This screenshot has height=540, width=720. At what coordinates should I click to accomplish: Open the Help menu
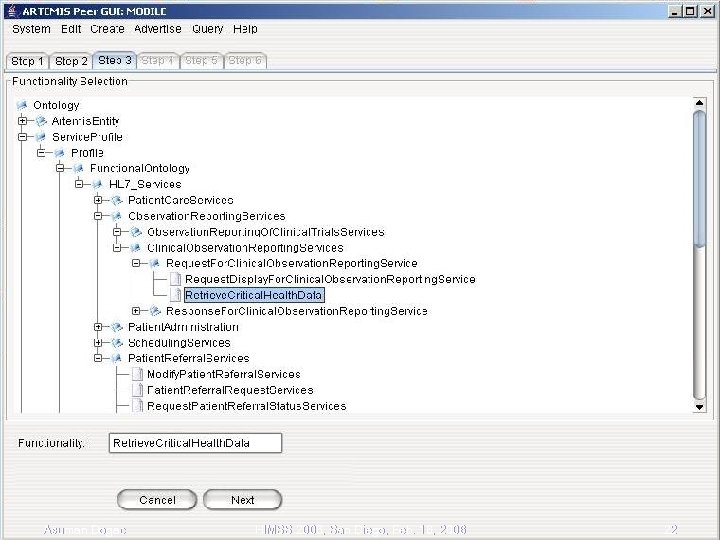[245, 29]
